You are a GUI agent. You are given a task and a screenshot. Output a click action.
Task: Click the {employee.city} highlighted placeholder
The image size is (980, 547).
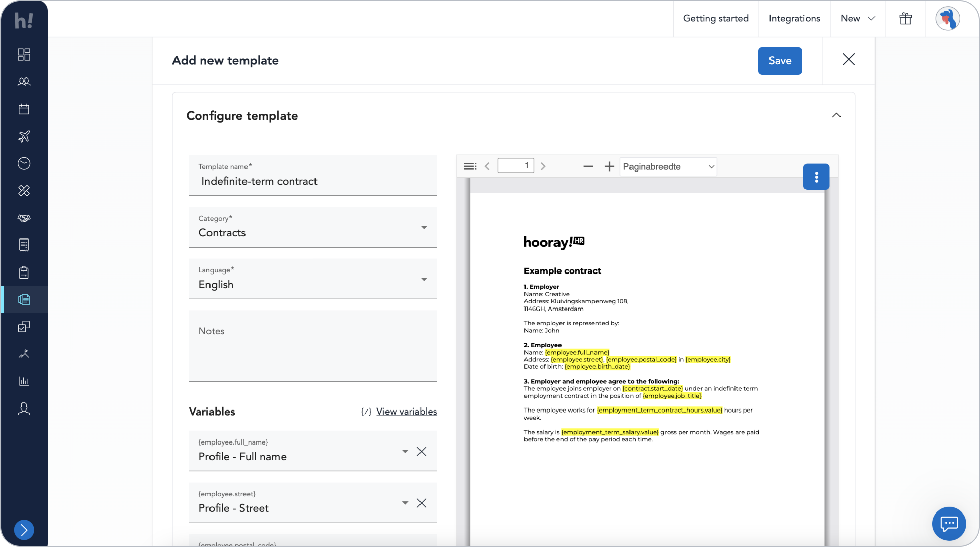[x=708, y=360]
